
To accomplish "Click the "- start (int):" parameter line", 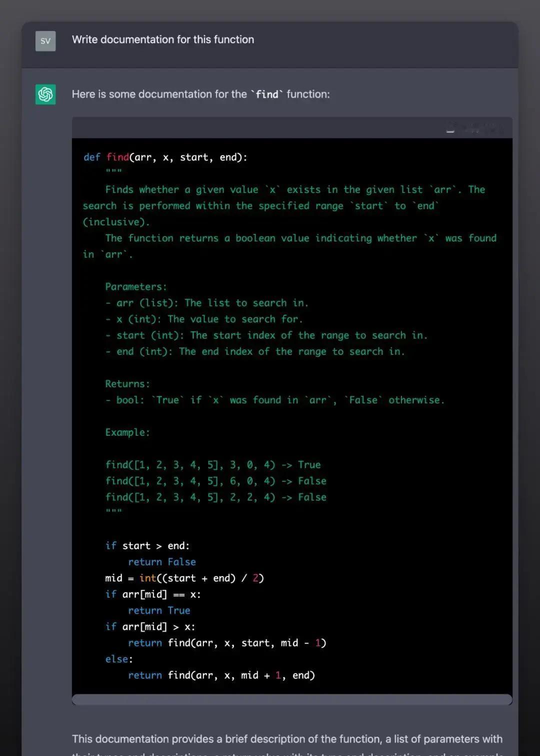I will click(266, 335).
